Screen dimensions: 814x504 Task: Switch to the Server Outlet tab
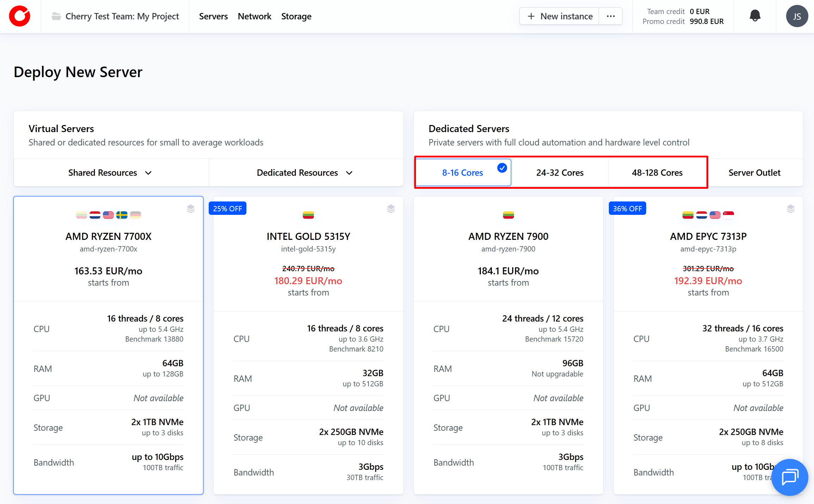pyautogui.click(x=754, y=173)
